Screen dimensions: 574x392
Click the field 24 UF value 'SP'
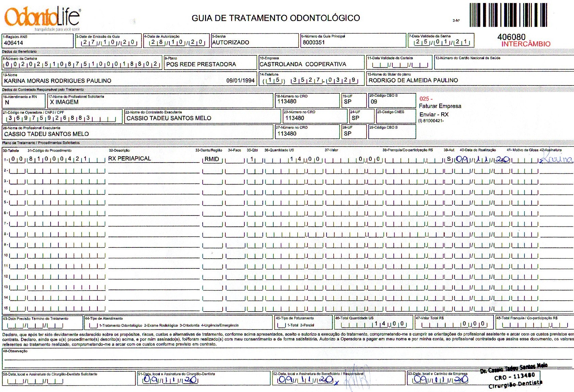[355, 118]
